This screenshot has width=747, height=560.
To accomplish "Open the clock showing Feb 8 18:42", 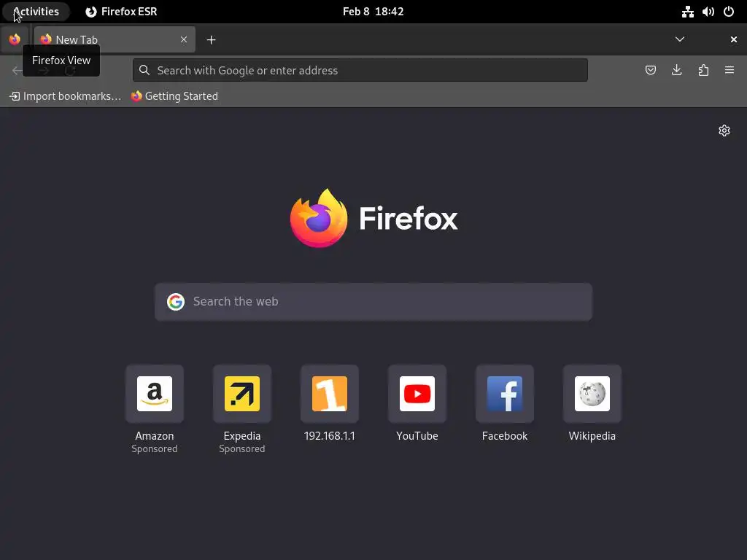I will pyautogui.click(x=373, y=12).
